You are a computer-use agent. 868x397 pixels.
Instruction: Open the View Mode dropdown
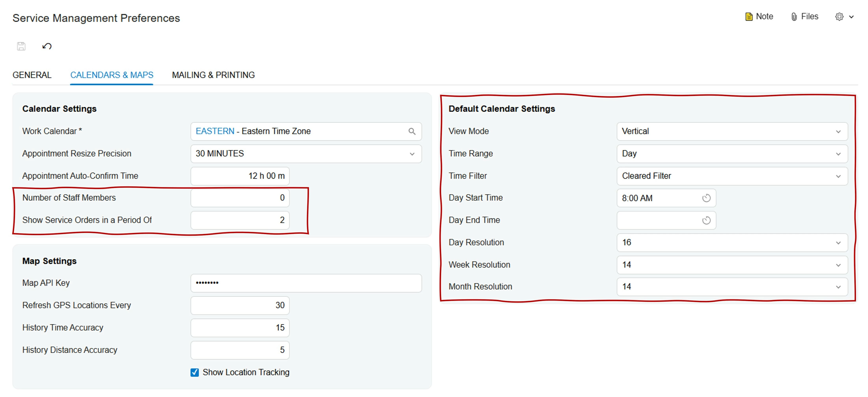[838, 132]
